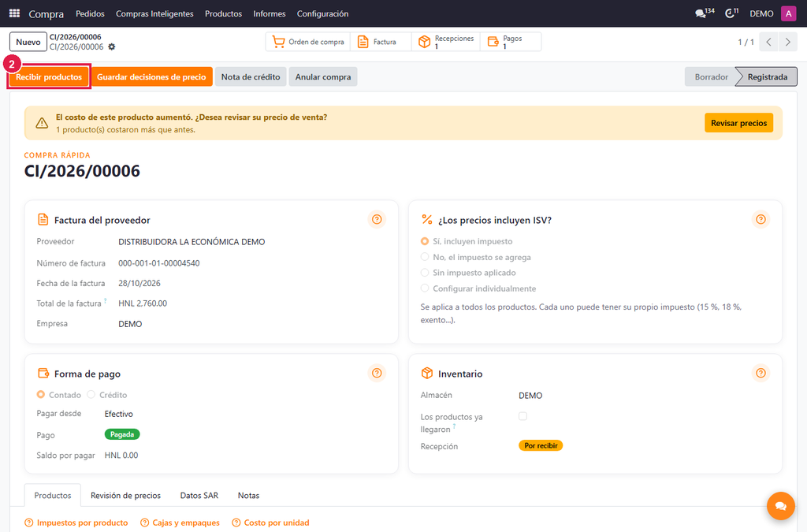
Task: Open help icon for Inventario card
Action: [761, 373]
